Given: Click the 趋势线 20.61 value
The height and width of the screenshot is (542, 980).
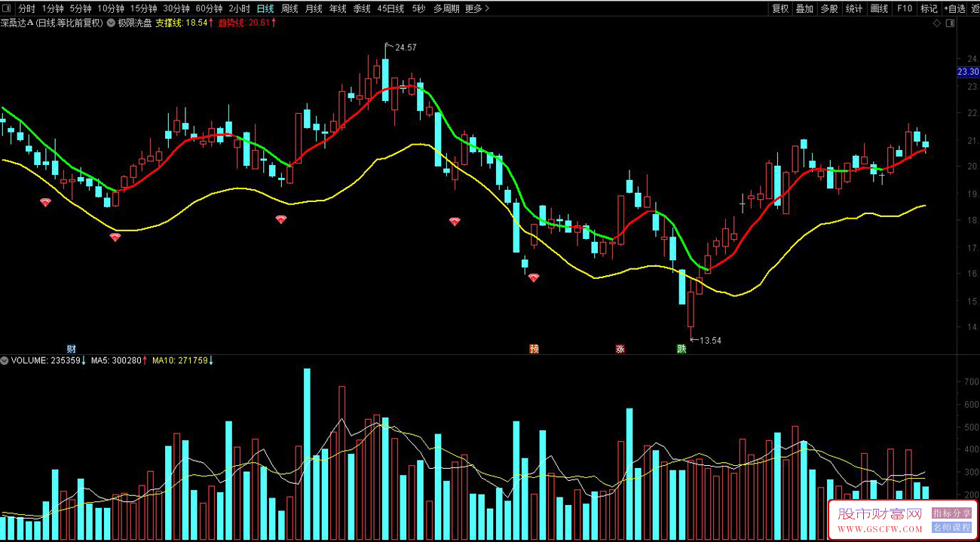Looking at the screenshot, I should point(247,23).
